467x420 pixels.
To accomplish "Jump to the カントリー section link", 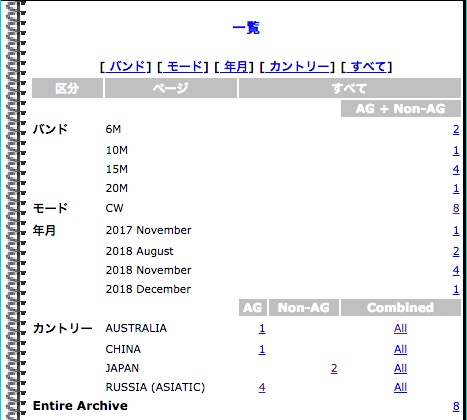I will point(299,67).
